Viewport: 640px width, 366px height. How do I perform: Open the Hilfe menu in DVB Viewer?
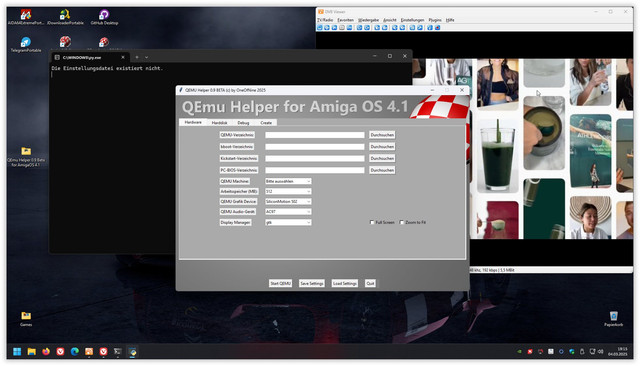pyautogui.click(x=450, y=20)
